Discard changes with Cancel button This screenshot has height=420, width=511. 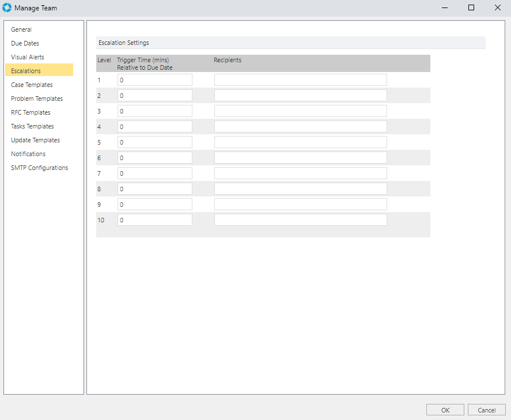[x=487, y=410]
